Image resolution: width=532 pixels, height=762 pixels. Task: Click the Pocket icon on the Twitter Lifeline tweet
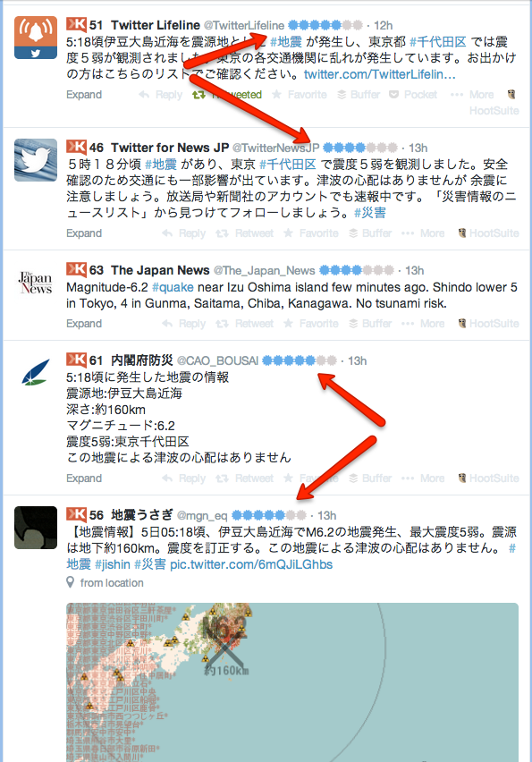pos(413,95)
